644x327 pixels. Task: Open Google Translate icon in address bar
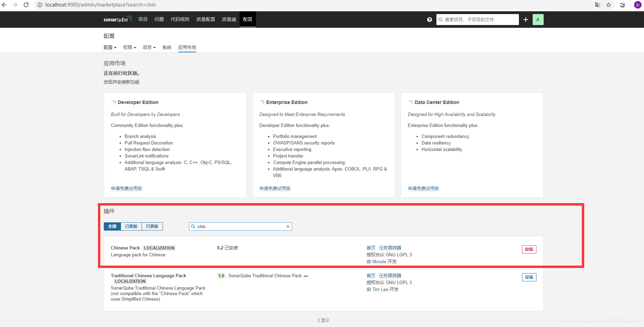click(597, 5)
